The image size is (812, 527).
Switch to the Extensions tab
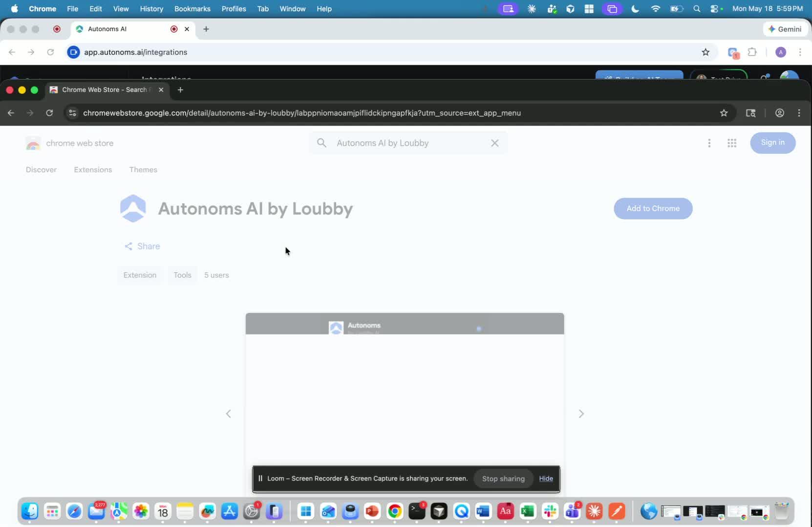click(93, 170)
